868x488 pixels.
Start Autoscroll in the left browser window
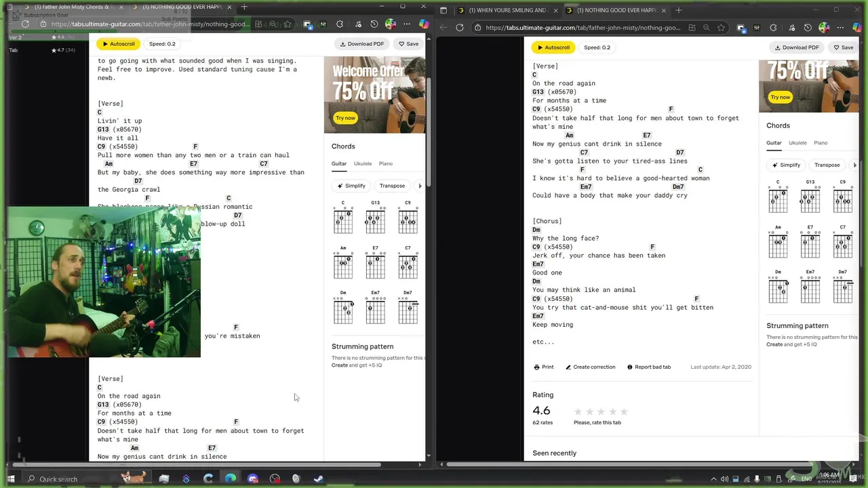(x=118, y=43)
